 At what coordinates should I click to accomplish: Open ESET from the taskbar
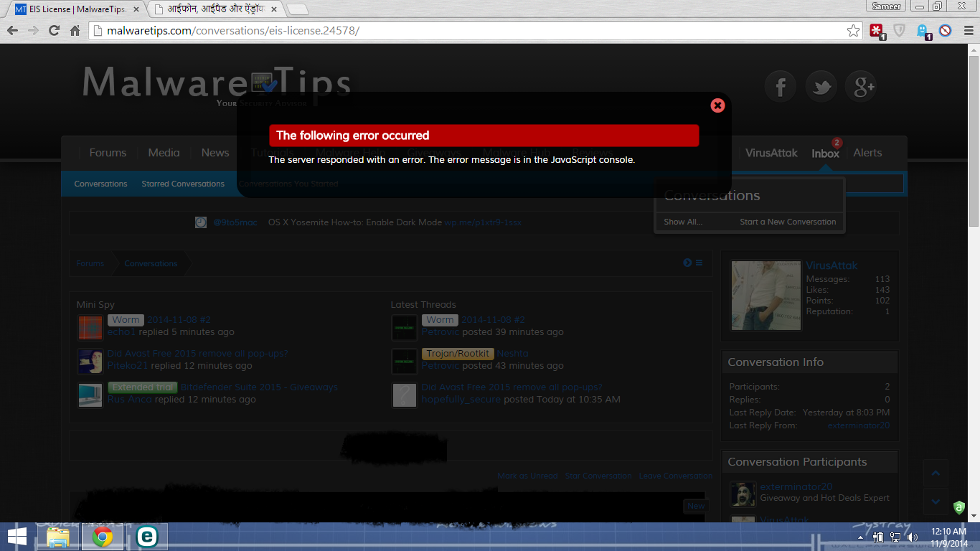pyautogui.click(x=147, y=537)
